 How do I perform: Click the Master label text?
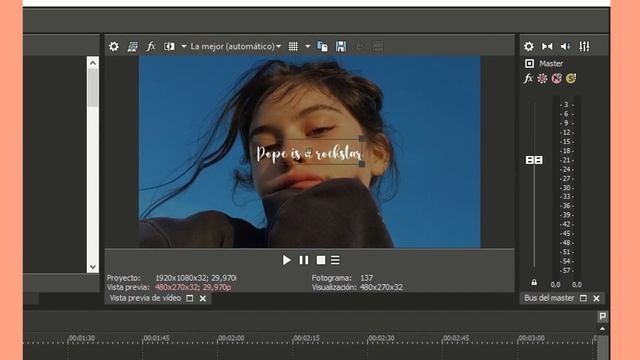pos(551,63)
